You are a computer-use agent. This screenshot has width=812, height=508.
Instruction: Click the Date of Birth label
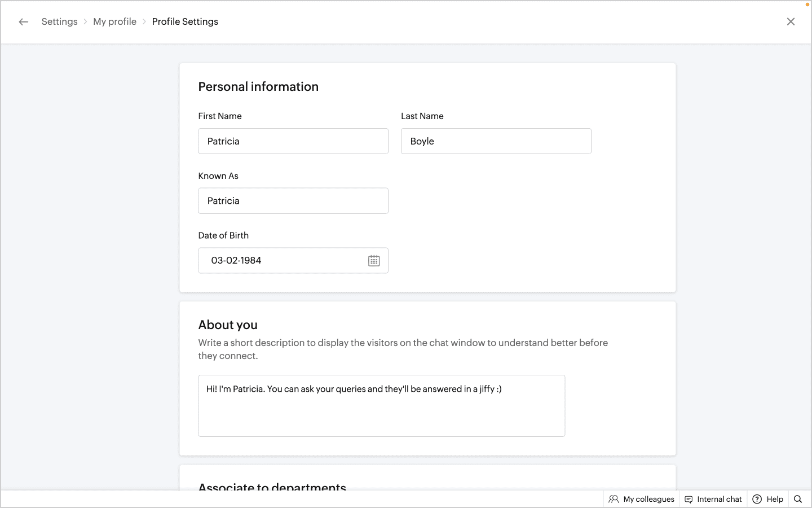point(223,235)
